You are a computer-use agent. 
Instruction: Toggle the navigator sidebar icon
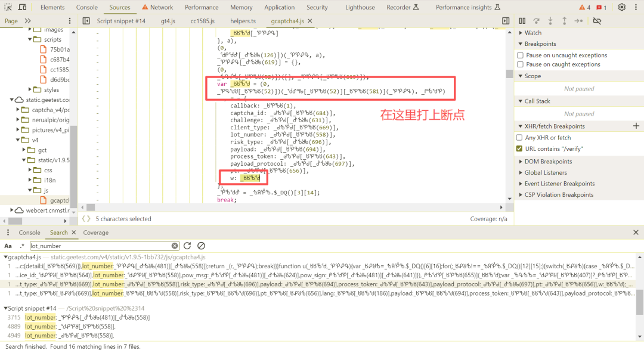(86, 21)
